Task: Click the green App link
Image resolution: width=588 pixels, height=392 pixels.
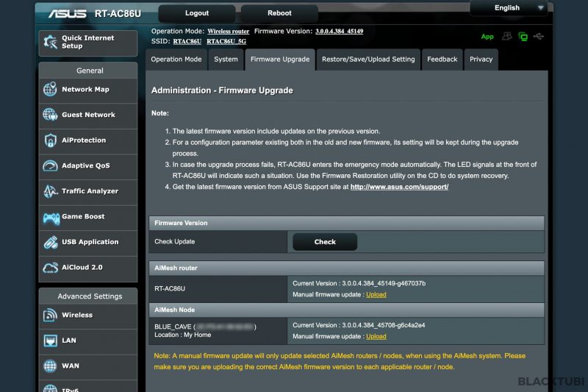Action: pyautogui.click(x=487, y=36)
